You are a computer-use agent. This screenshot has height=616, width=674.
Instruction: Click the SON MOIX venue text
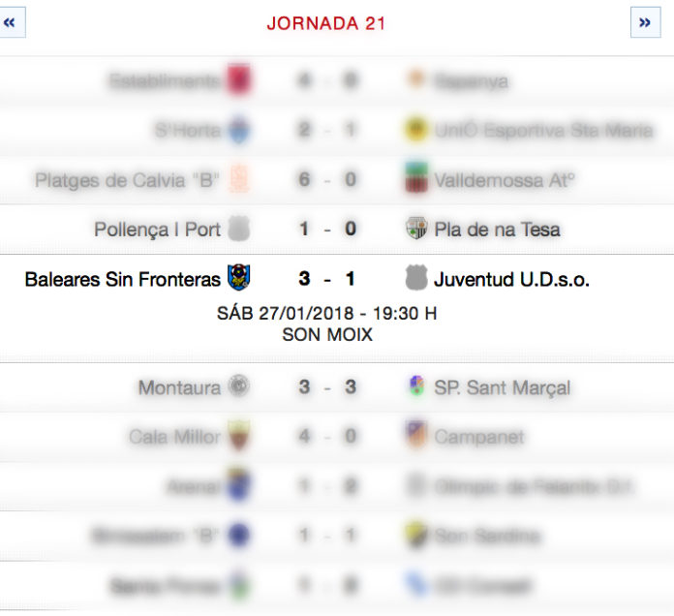click(x=327, y=334)
